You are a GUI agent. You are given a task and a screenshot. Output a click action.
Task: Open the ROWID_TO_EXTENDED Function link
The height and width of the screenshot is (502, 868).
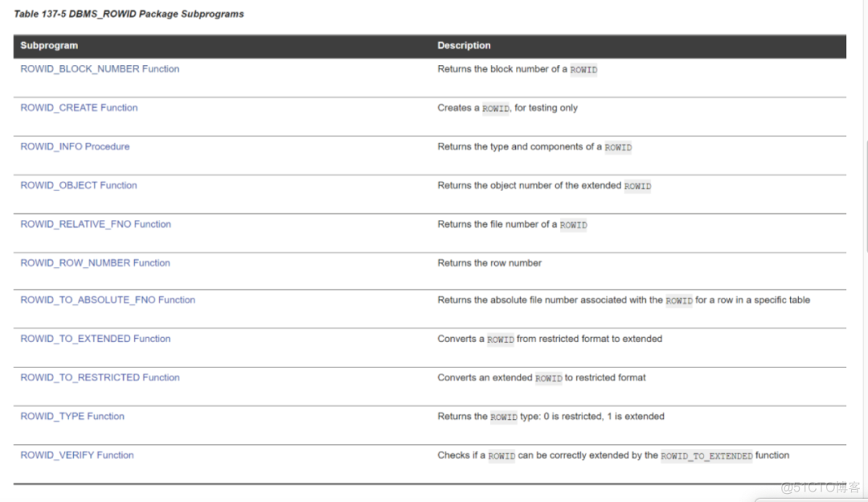(x=95, y=338)
